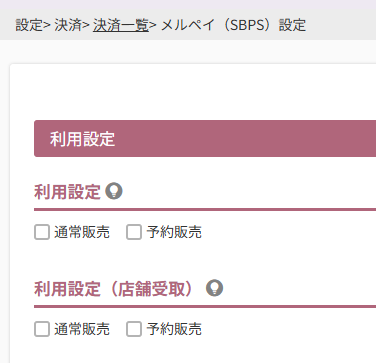Click the 設定 breadcrumb item
Screen dimensions: 376x363
pos(29,25)
